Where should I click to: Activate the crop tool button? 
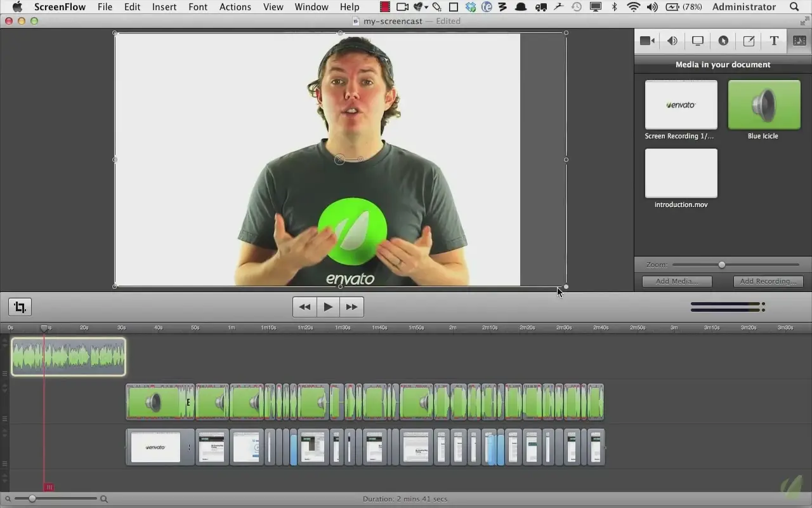(20, 307)
